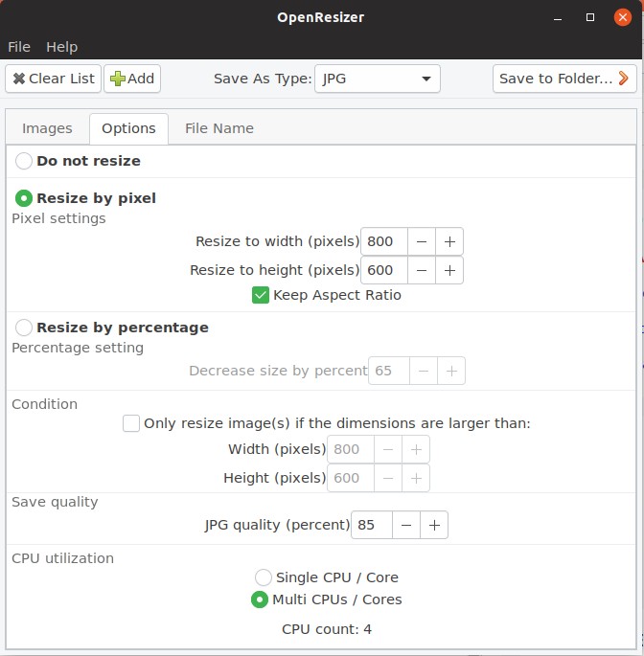Decrease resize height with minus button
Screen dimensions: 644x656
pyautogui.click(x=422, y=270)
